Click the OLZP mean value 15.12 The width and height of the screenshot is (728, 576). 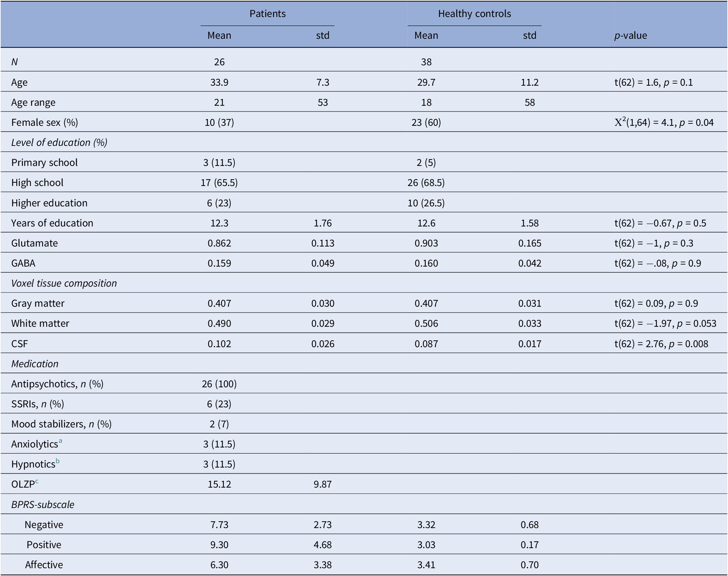[219, 484]
